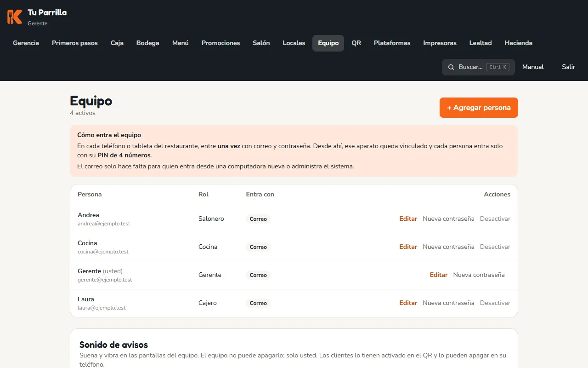Click the email laura@ejemplo.test
This screenshot has height=368, width=588.
point(102,308)
